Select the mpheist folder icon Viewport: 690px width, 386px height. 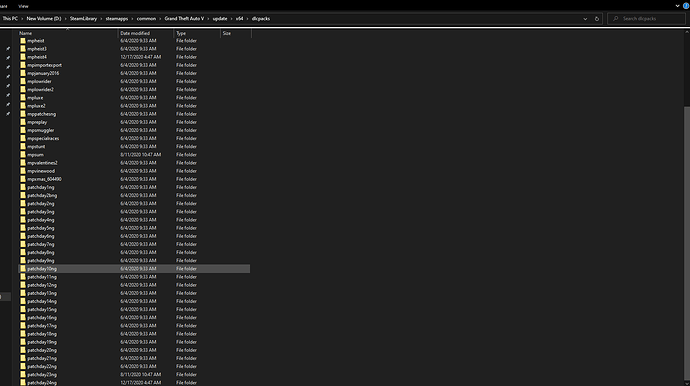23,40
